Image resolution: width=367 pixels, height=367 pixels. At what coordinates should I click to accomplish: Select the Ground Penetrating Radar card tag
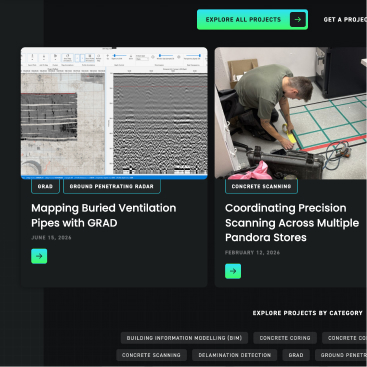(112, 186)
